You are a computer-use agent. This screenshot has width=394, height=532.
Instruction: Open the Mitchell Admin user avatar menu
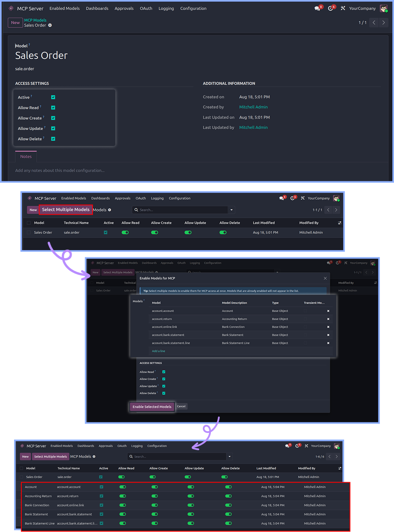(x=384, y=8)
